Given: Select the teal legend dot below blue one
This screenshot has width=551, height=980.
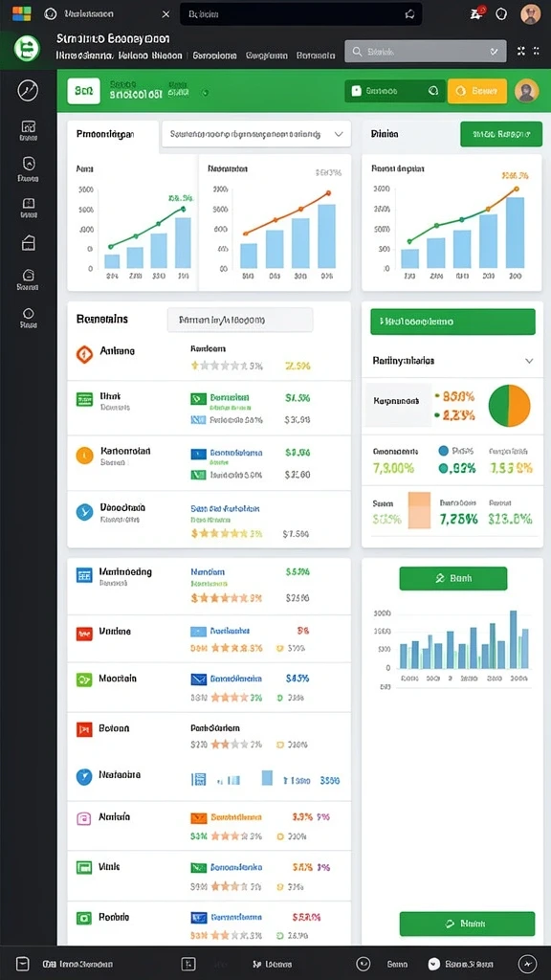Looking at the screenshot, I should (444, 468).
